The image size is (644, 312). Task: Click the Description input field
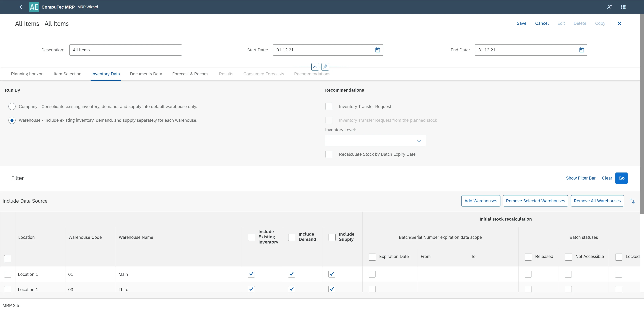(x=125, y=50)
